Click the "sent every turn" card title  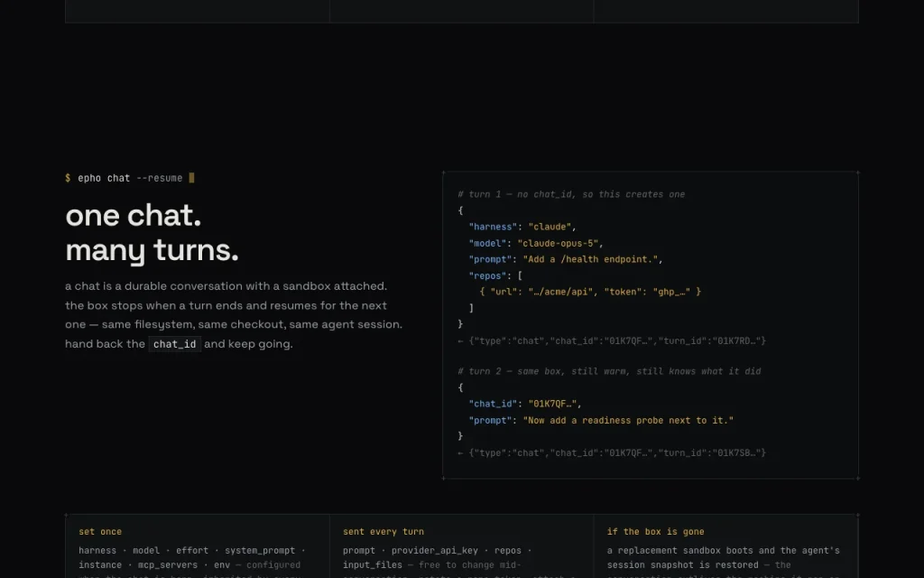(x=383, y=531)
